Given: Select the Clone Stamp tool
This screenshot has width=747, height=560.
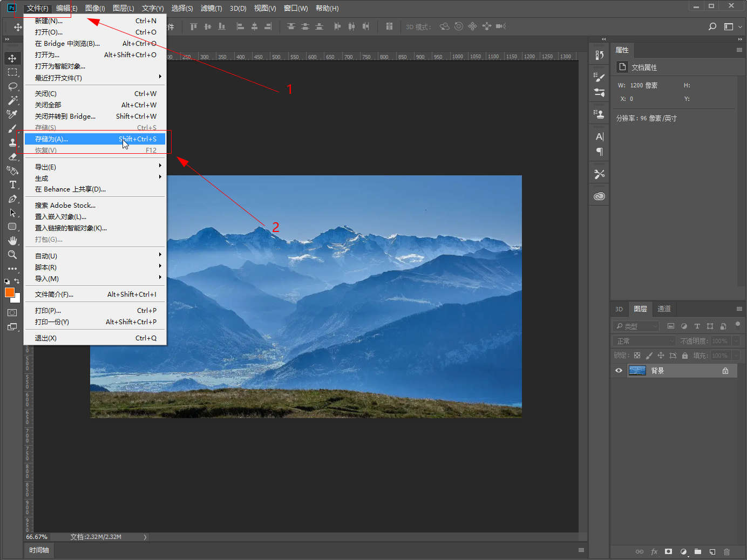Looking at the screenshot, I should 12,142.
